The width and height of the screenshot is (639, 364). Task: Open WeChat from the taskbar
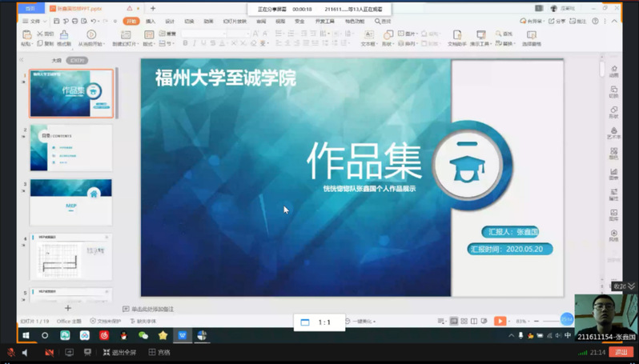click(x=143, y=335)
